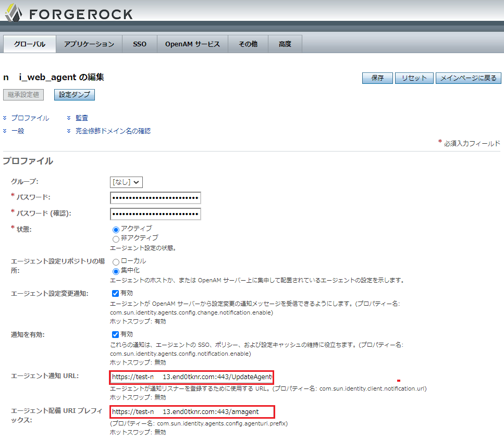Viewport: 504px width, 439px height.
Task: Switch to the 高度 tab
Action: pos(285,44)
